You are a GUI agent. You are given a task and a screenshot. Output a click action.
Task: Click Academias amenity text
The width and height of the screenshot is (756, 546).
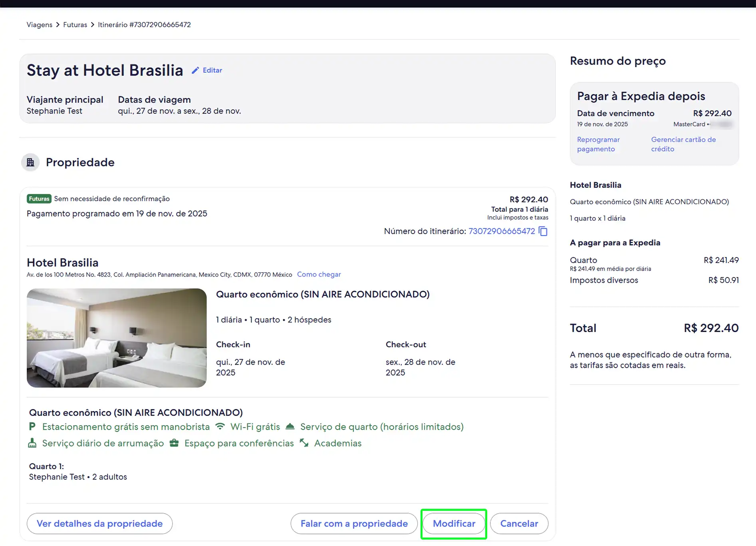click(x=338, y=443)
